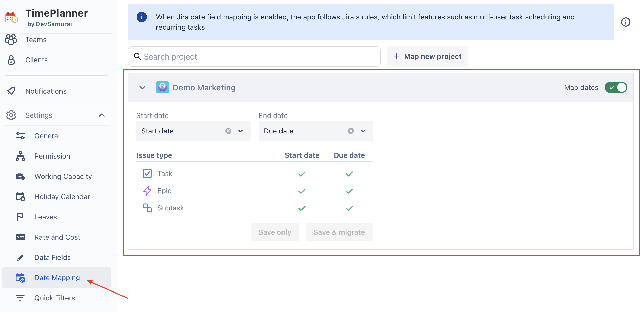
Task: Click the Working Capacity briefcase icon
Action: pyautogui.click(x=20, y=176)
